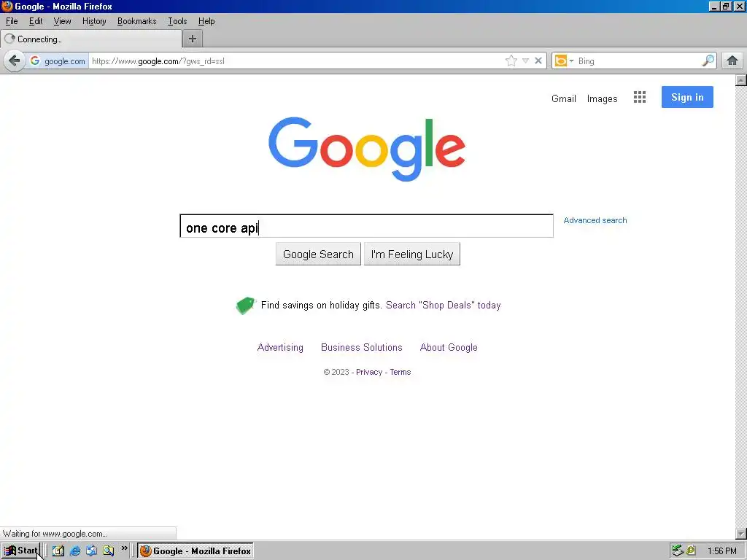Click the Google favicon site identity icon

(35, 61)
